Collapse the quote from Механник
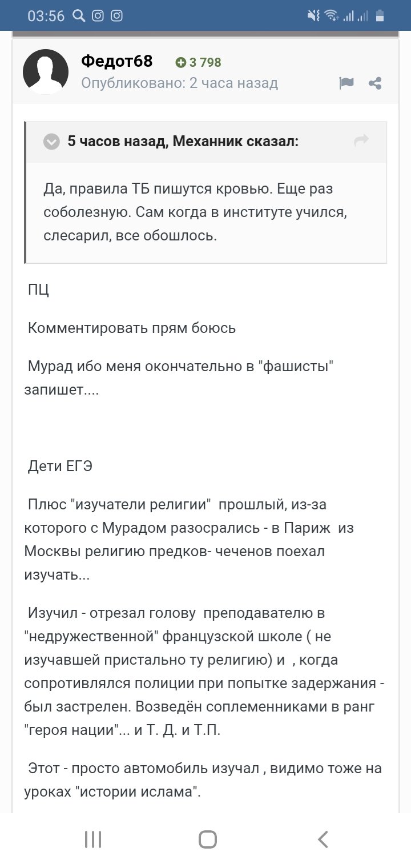This screenshot has width=411, height=868. tap(52, 142)
